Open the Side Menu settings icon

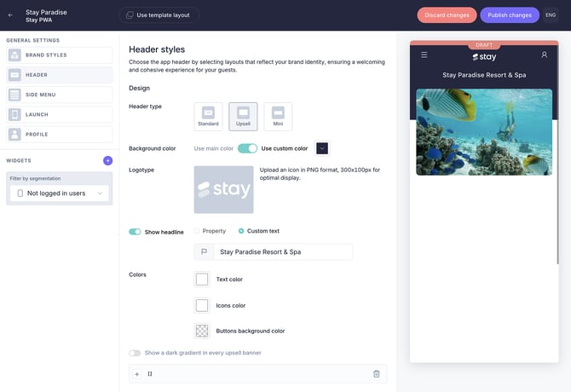click(14, 95)
